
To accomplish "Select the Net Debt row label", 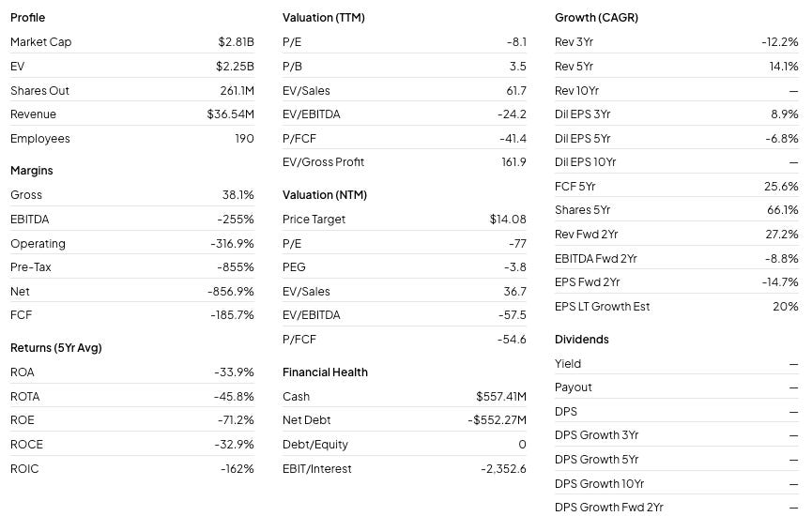I will pyautogui.click(x=307, y=420).
